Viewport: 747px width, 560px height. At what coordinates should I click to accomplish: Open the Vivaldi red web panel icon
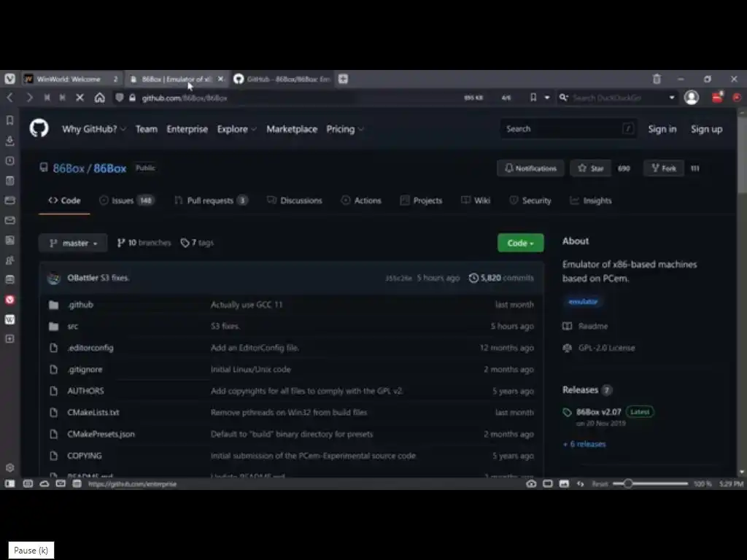9,300
